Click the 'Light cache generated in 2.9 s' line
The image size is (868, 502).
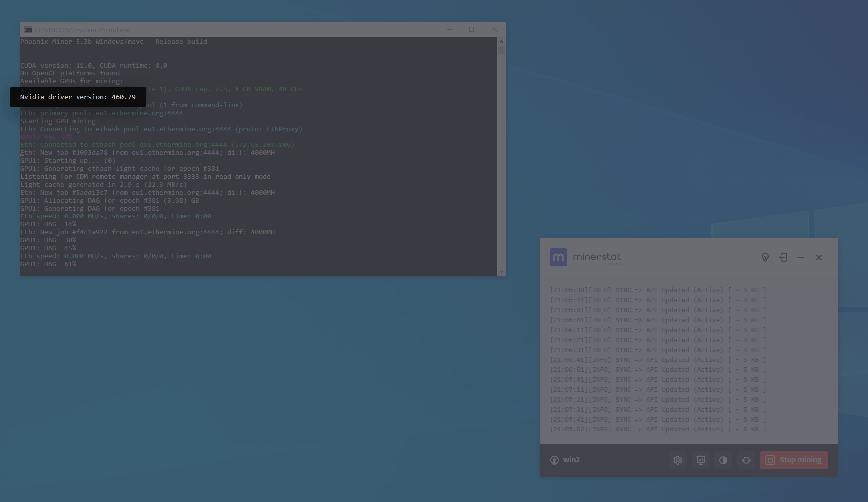104,185
